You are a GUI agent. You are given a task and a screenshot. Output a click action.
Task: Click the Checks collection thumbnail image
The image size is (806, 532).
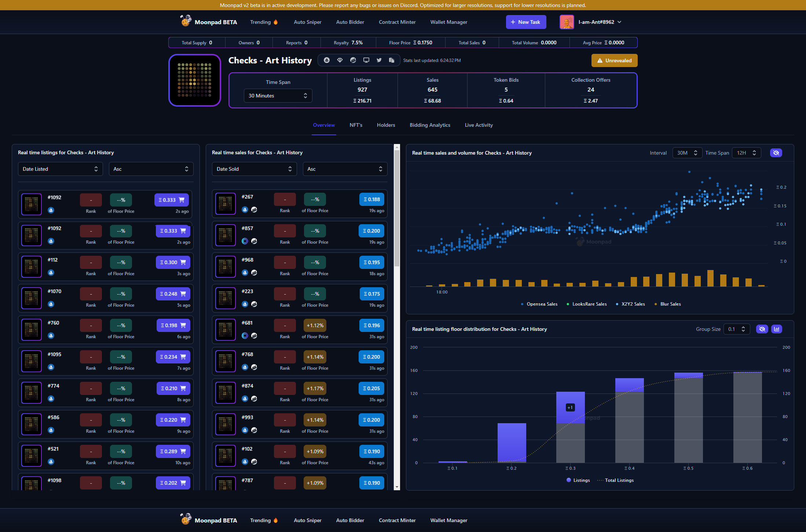(195, 80)
